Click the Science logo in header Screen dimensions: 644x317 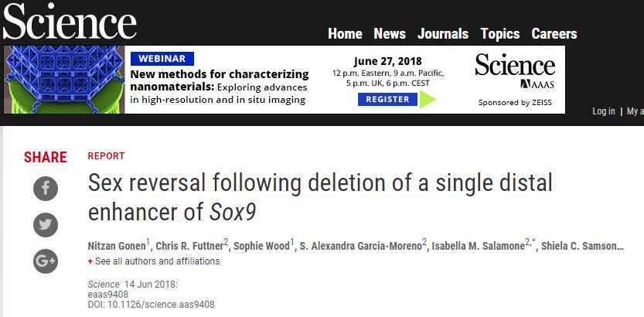[x=69, y=22]
